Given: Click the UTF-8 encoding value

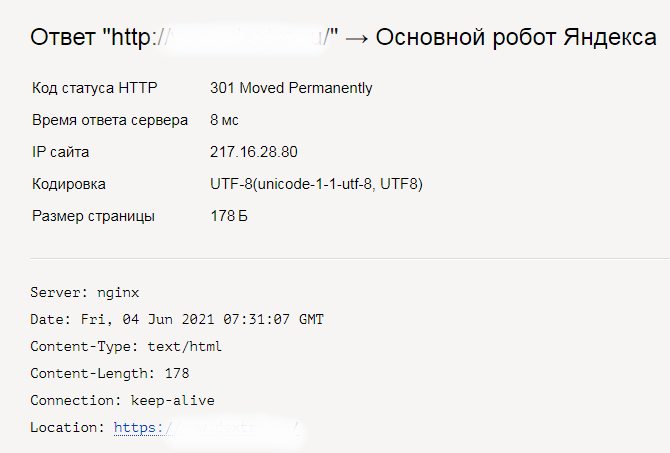Looking at the screenshot, I should [316, 184].
